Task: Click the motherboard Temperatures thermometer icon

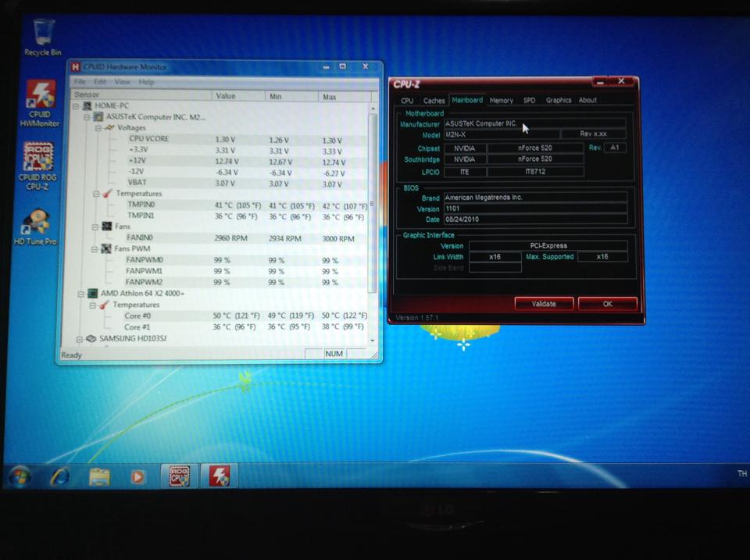Action: point(107,193)
